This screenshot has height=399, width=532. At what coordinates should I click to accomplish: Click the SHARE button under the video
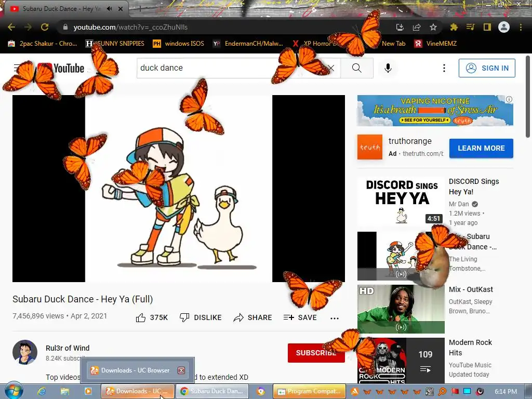click(253, 317)
